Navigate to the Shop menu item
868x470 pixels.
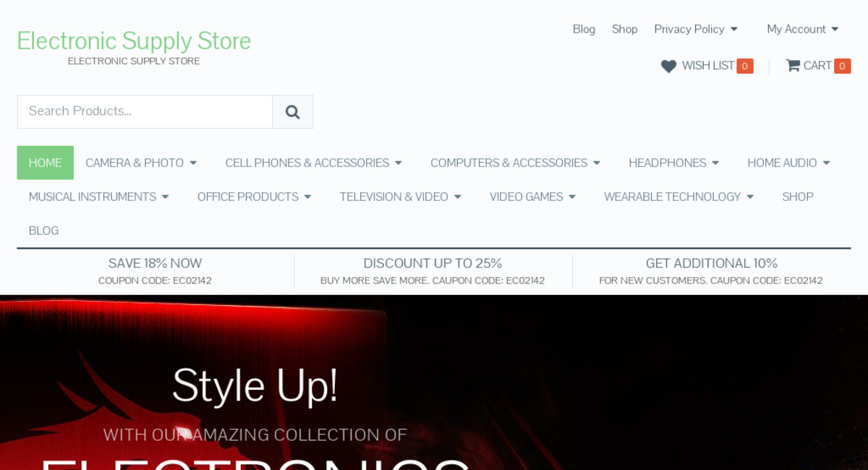coord(798,197)
